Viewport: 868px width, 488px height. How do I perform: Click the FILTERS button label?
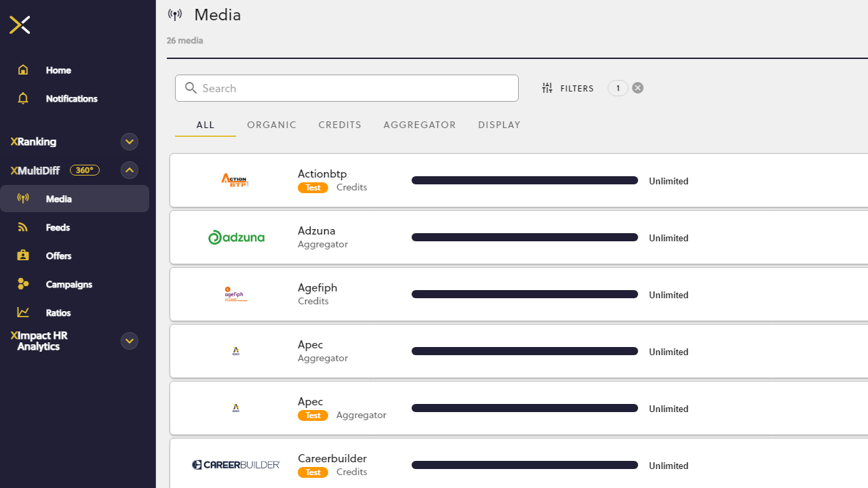click(x=577, y=88)
